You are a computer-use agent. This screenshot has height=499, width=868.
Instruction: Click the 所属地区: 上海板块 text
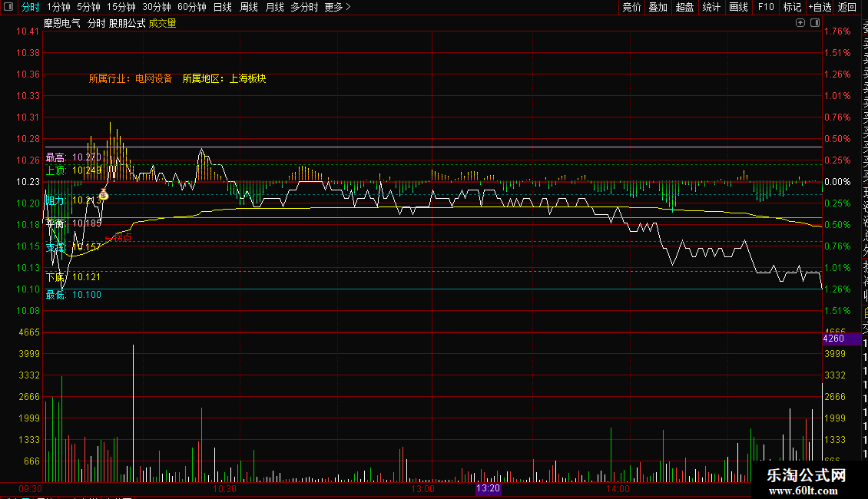click(x=224, y=78)
